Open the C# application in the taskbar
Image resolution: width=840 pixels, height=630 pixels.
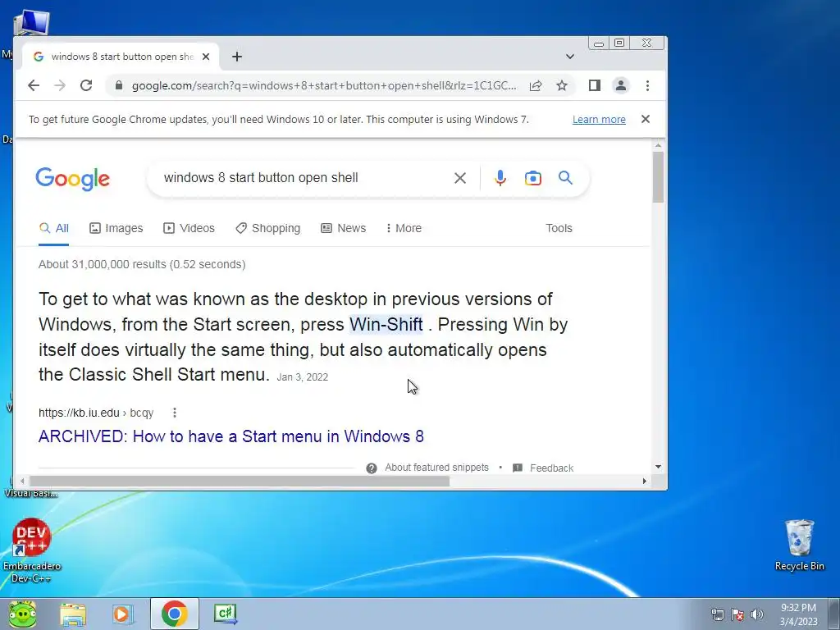(x=225, y=614)
